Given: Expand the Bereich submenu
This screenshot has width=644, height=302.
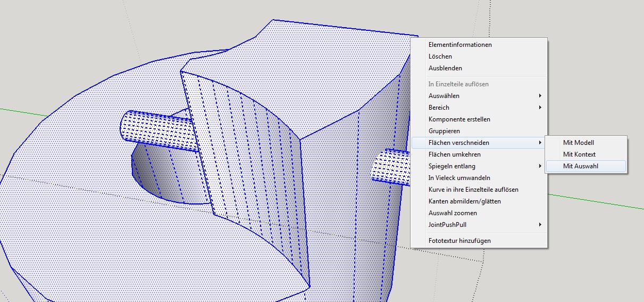Looking at the screenshot, I should [x=439, y=108].
